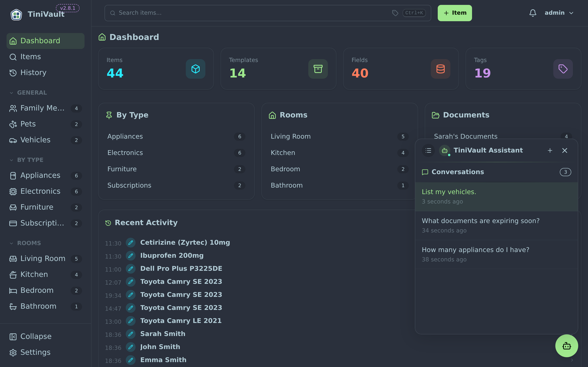Open the 'What documents are expiring soon?' conversation
Viewport: 588px width, 367px height.
496,226
